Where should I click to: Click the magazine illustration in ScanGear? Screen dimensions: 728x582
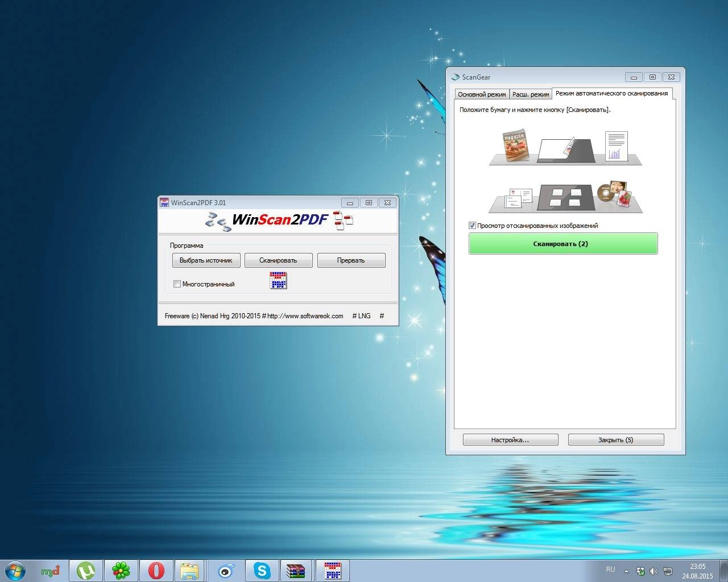(x=515, y=146)
